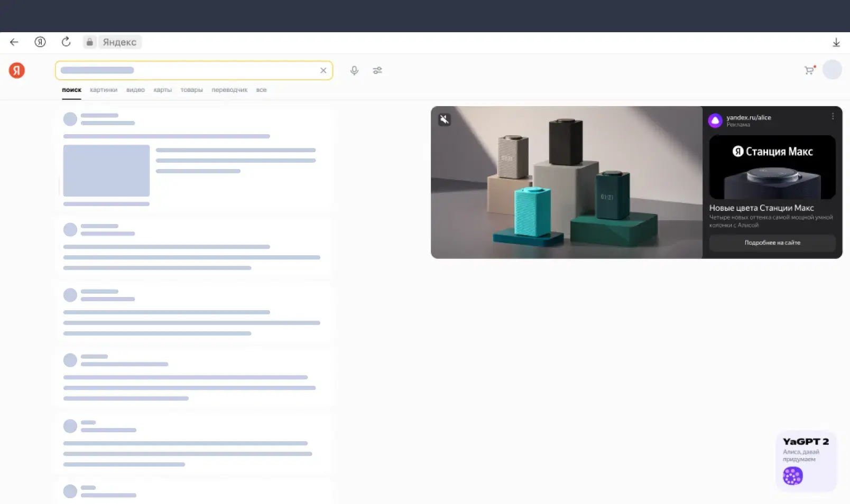
Task: Switch to the картинки tab
Action: [104, 90]
